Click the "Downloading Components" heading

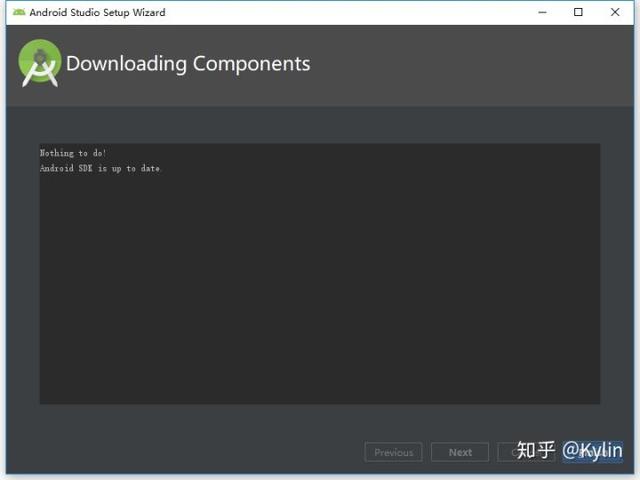[x=188, y=64]
